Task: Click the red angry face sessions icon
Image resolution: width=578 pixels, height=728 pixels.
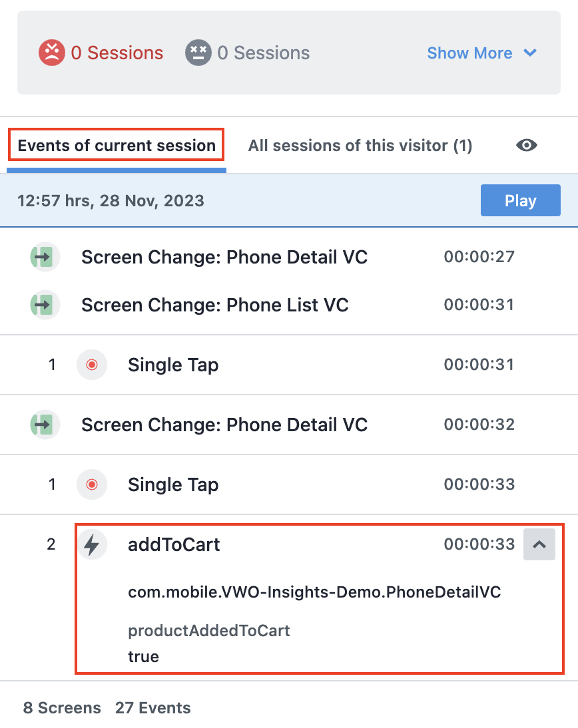Action: pyautogui.click(x=51, y=53)
